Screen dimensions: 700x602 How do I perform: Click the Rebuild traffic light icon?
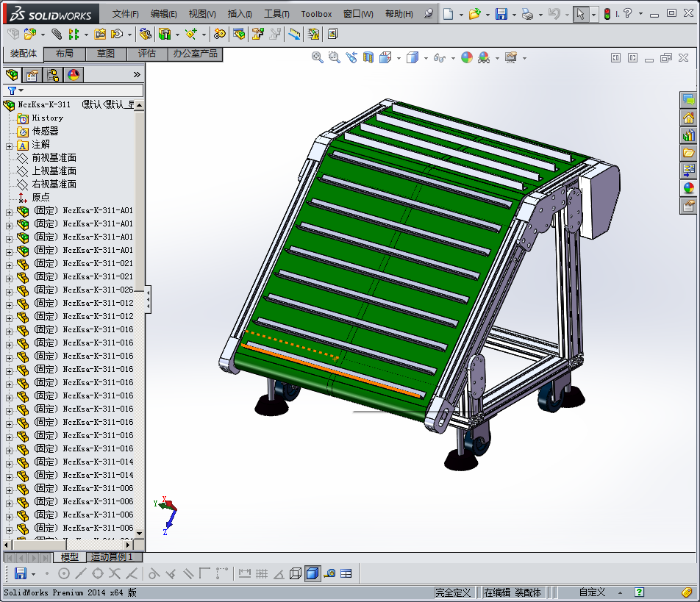[607, 14]
